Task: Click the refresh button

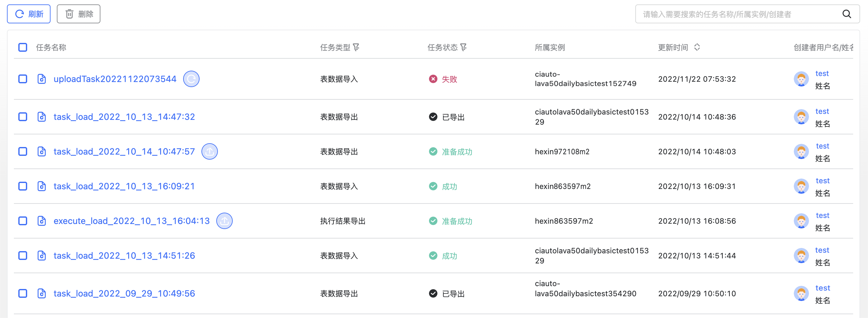Action: coord(29,14)
